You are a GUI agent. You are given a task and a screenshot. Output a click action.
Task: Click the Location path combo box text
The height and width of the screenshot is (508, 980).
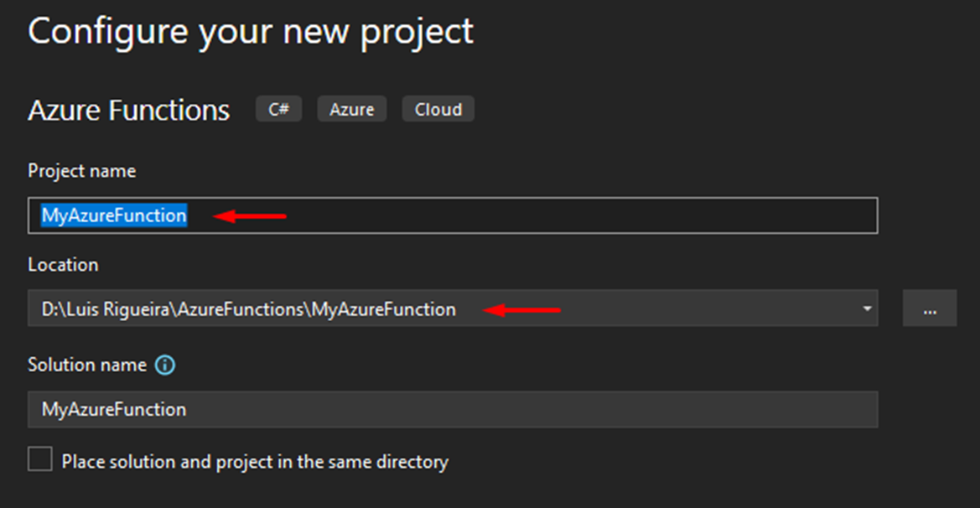249,309
